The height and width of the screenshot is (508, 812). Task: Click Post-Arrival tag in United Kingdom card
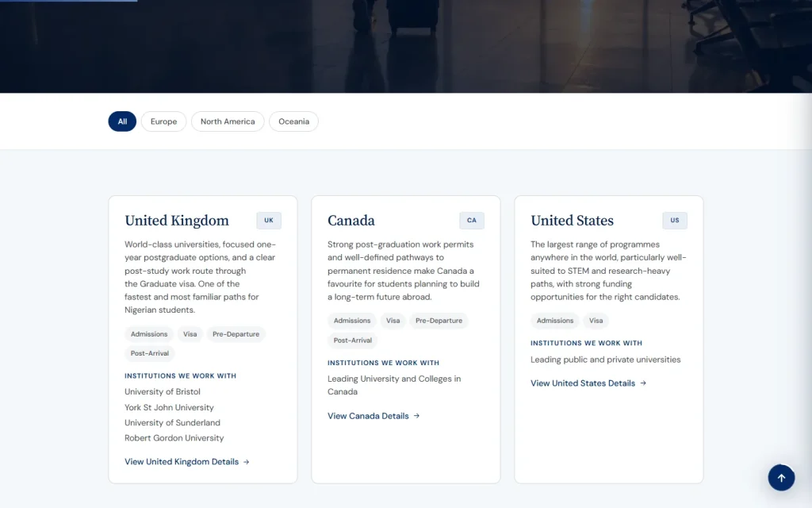pos(150,353)
